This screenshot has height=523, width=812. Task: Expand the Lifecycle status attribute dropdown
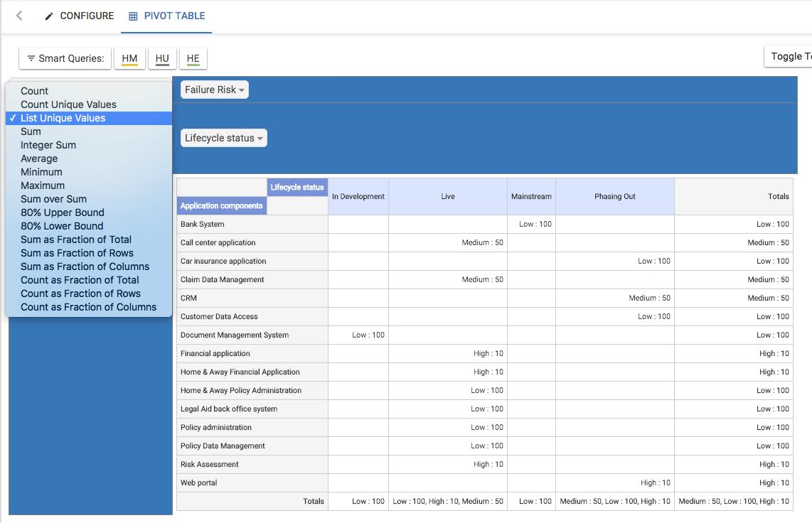[x=224, y=138]
